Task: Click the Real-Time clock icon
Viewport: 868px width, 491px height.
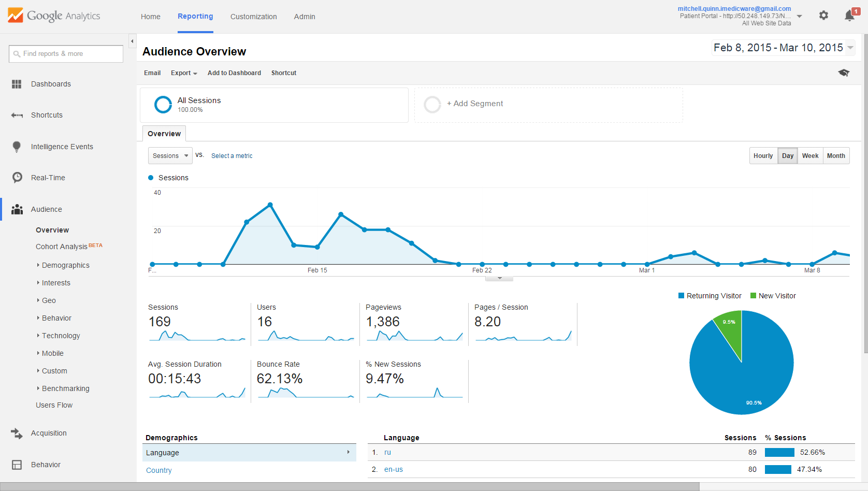Action: (17, 178)
